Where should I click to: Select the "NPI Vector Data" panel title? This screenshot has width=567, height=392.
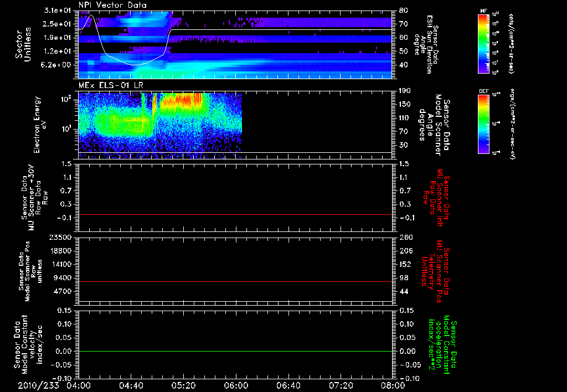pos(113,5)
